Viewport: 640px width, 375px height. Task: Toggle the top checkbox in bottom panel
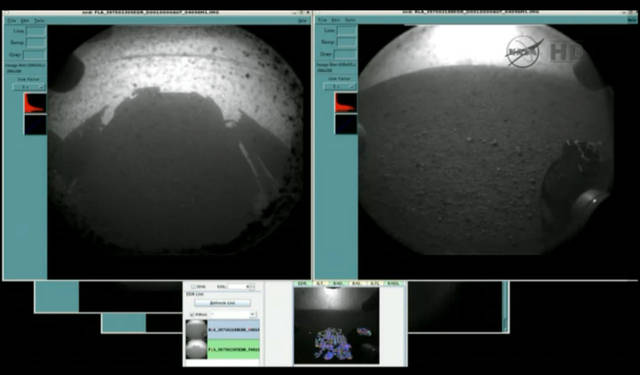[194, 286]
